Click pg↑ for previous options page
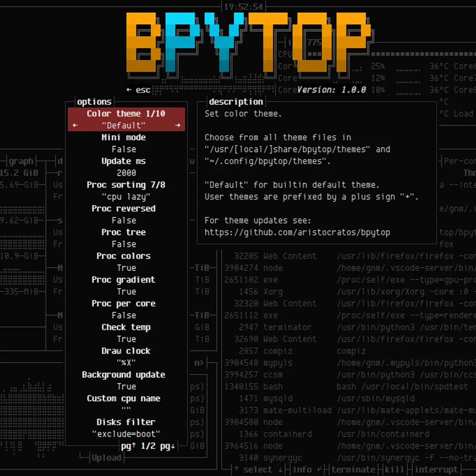 [x=127, y=446]
